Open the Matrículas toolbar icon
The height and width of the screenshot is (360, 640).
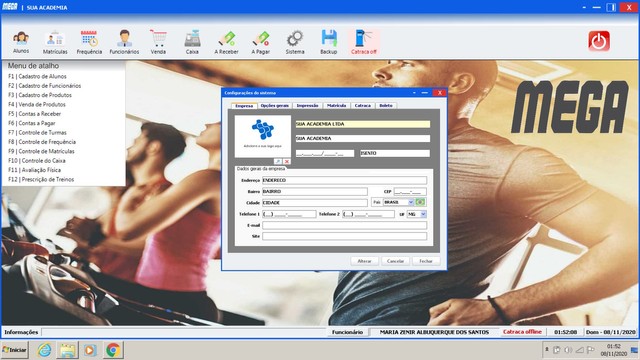(x=55, y=42)
